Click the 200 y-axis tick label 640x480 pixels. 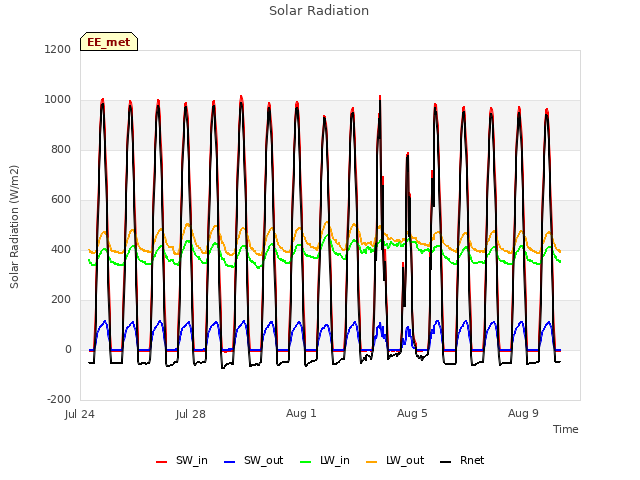pyautogui.click(x=61, y=300)
